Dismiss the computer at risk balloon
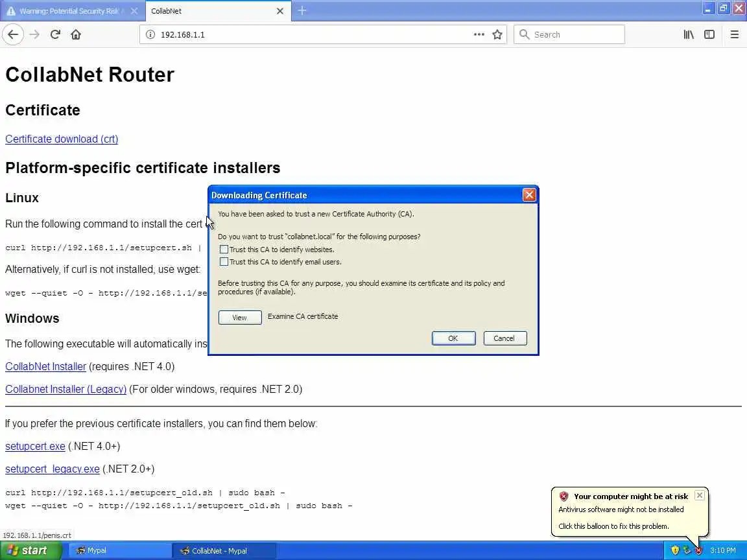The width and height of the screenshot is (747, 560). coord(700,495)
